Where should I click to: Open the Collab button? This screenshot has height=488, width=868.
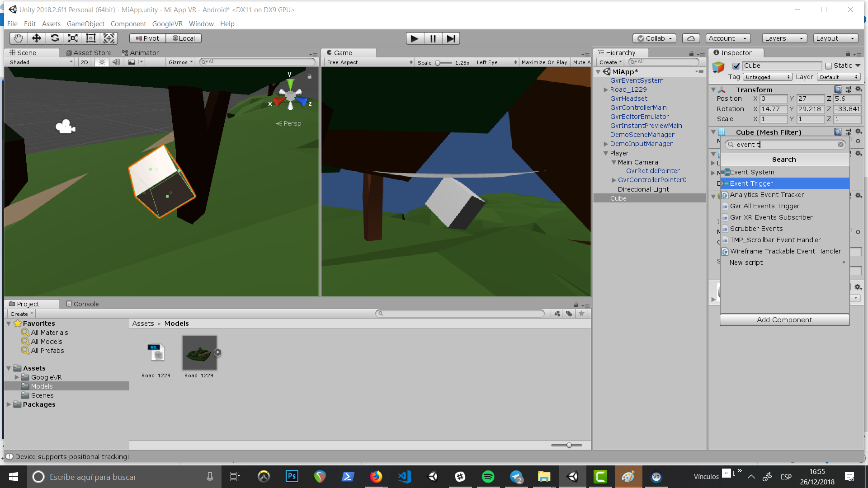[654, 38]
